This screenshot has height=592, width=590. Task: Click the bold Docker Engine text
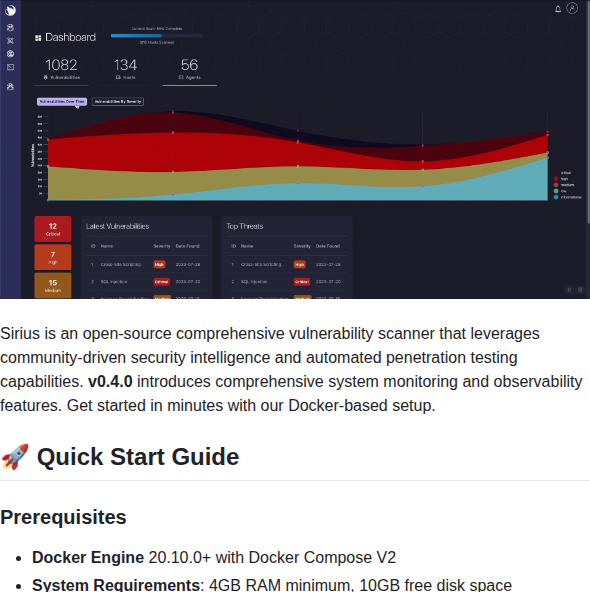click(x=88, y=558)
